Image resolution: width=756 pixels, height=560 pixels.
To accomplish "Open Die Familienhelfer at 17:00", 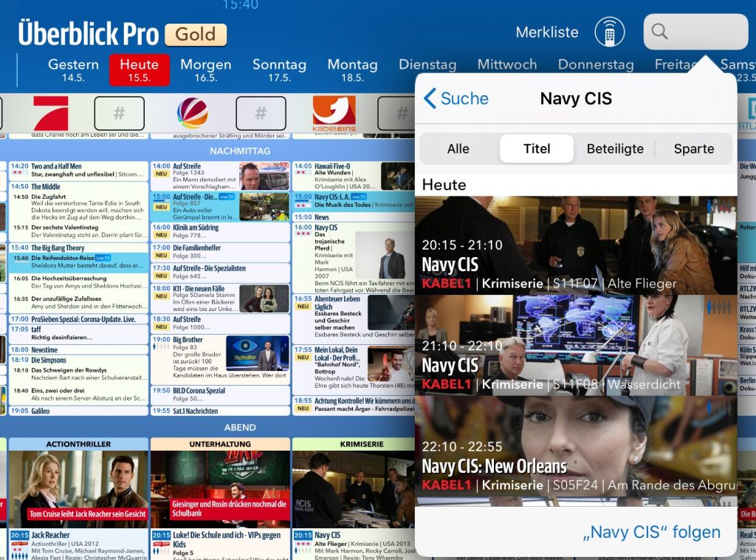I will coord(220,252).
